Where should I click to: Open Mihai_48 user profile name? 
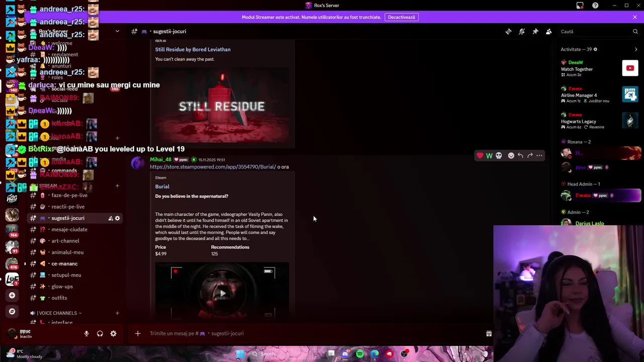tap(160, 159)
